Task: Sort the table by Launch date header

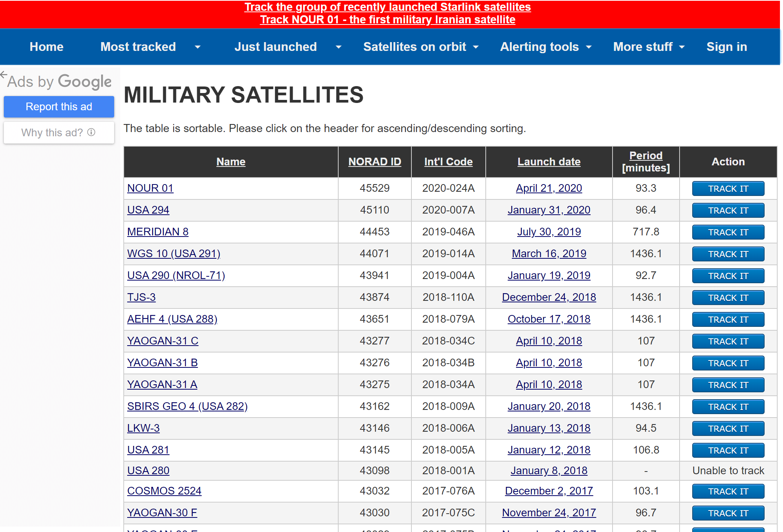Action: 549,162
